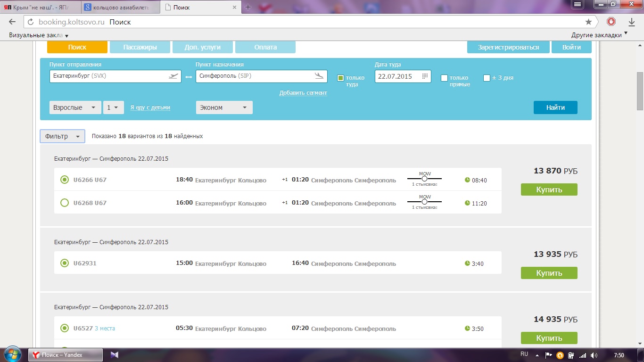
Task: Click the clock icon next to 08:40 duration
Action: 467,180
